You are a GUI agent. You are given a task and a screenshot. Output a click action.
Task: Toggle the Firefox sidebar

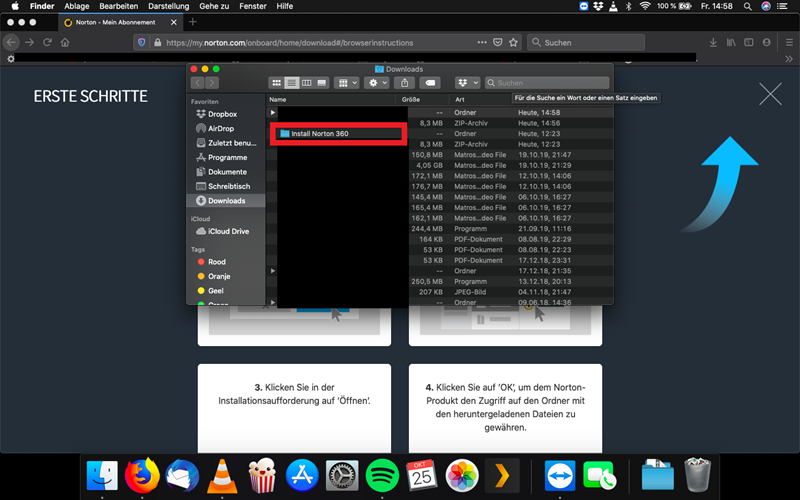click(x=748, y=42)
